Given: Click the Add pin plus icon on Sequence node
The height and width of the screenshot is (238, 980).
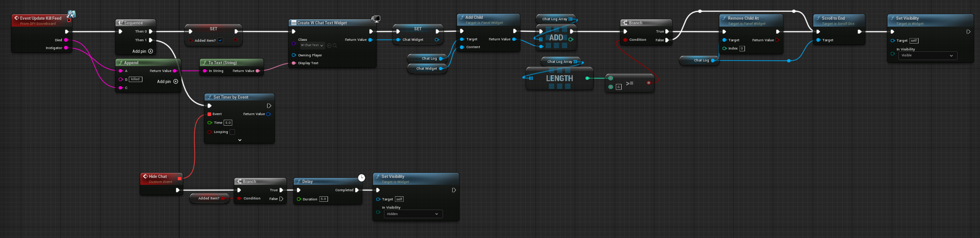Looking at the screenshot, I should pos(151,51).
